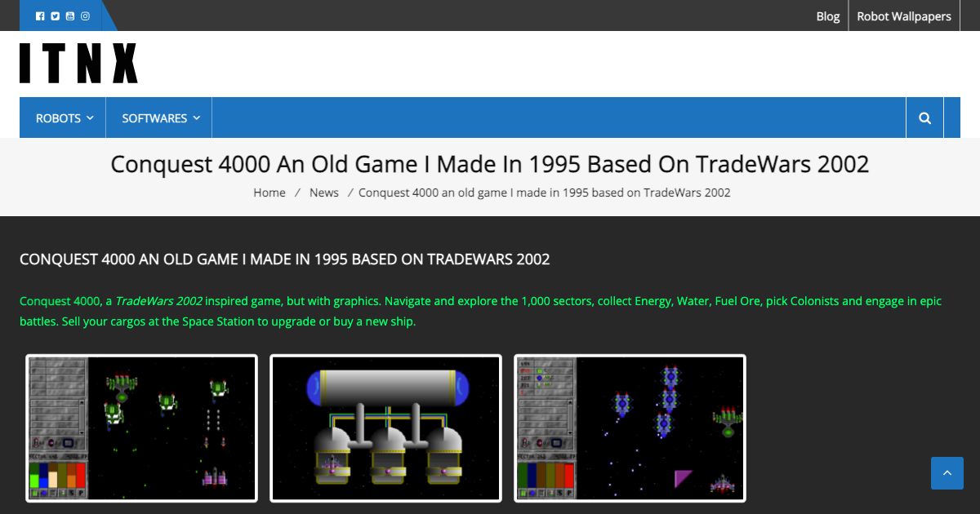The height and width of the screenshot is (514, 980).
Task: Click the search magnifier icon
Action: tap(924, 117)
